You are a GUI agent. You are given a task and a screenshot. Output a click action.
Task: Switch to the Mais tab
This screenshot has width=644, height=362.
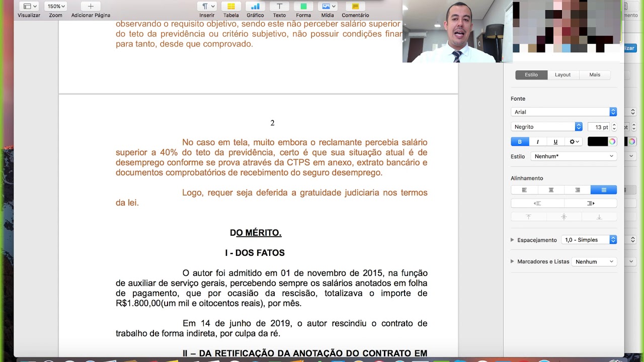pyautogui.click(x=595, y=75)
